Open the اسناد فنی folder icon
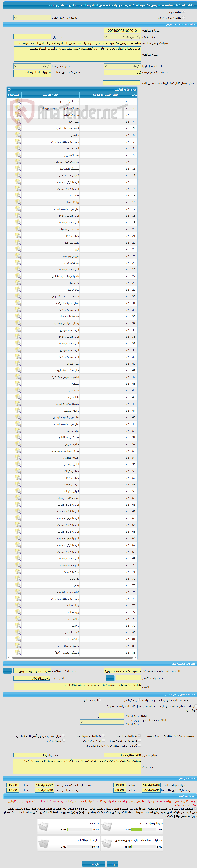 pos(43,826)
